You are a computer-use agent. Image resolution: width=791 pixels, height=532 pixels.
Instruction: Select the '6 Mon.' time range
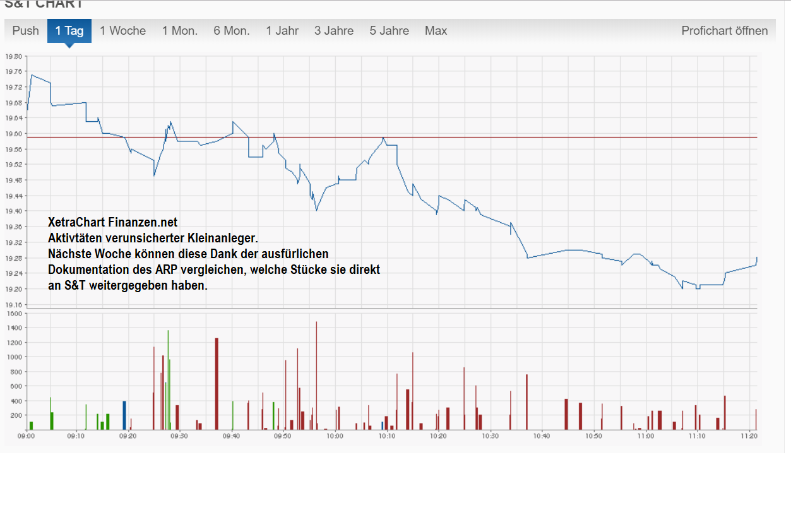[231, 30]
